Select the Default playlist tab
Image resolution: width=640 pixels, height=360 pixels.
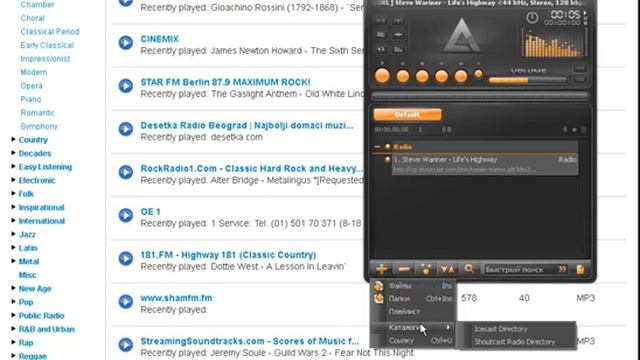(x=407, y=115)
